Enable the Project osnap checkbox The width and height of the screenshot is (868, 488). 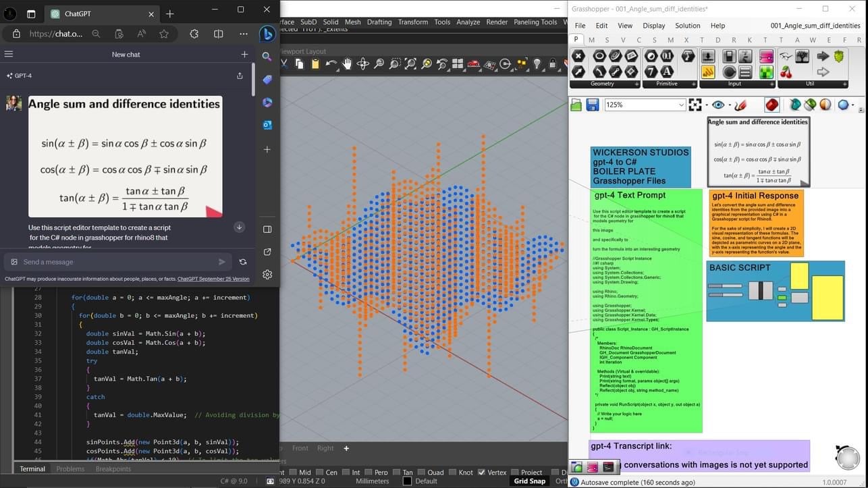coord(514,472)
